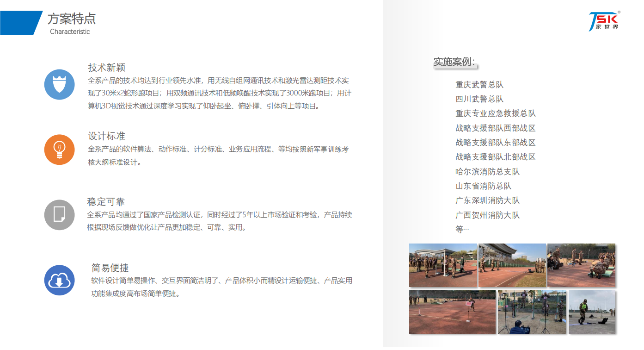Open the bottom-left red track photo
The height and width of the screenshot is (350, 644).
(x=452, y=312)
